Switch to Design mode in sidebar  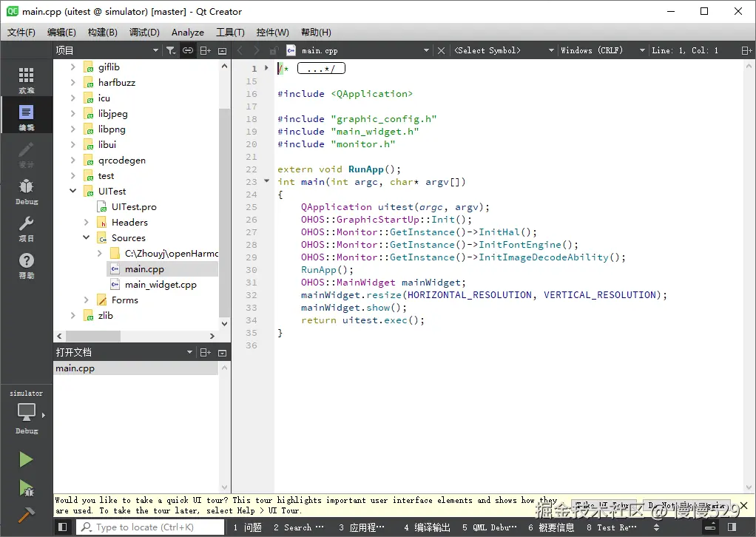click(26, 154)
